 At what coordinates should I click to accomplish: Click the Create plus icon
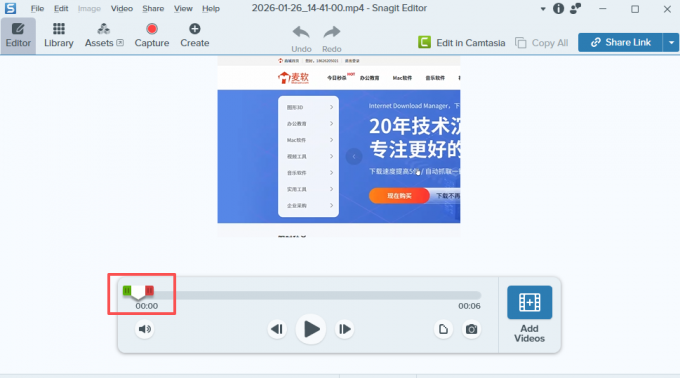[195, 29]
